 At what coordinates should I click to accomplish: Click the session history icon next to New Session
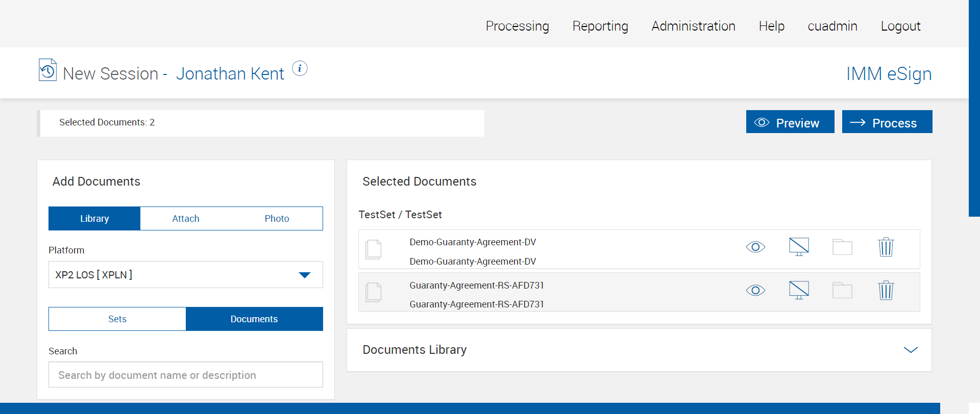click(x=47, y=70)
